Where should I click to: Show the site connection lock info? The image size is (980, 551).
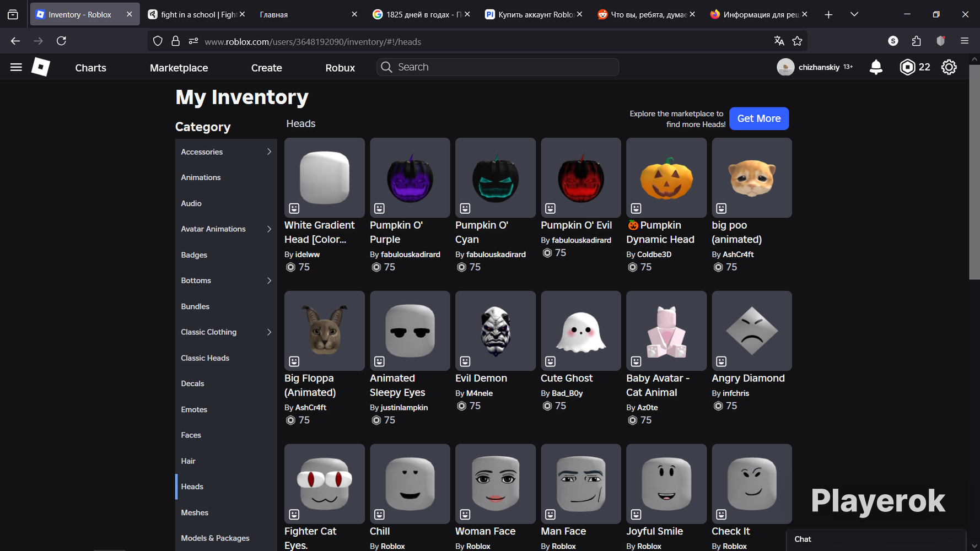click(x=175, y=41)
